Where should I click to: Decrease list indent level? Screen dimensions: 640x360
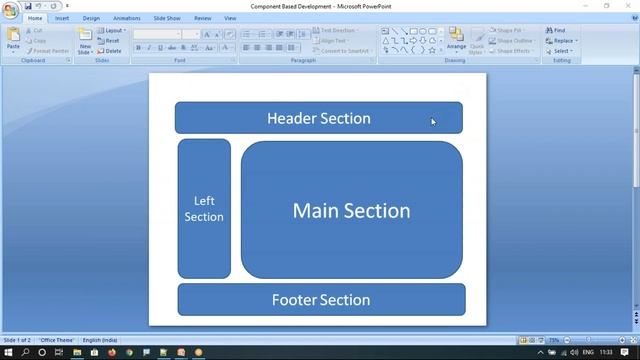pyautogui.click(x=280, y=34)
